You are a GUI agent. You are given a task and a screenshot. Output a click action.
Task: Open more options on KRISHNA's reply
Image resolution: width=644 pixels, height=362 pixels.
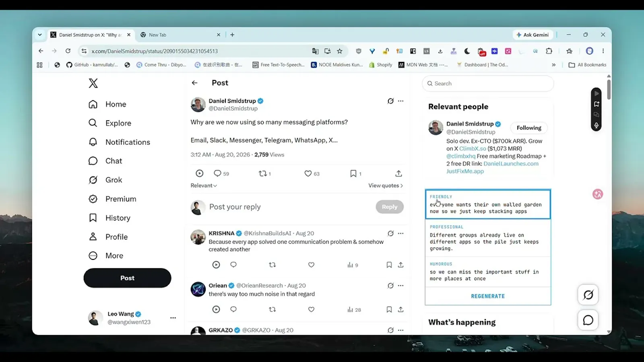[400, 233]
